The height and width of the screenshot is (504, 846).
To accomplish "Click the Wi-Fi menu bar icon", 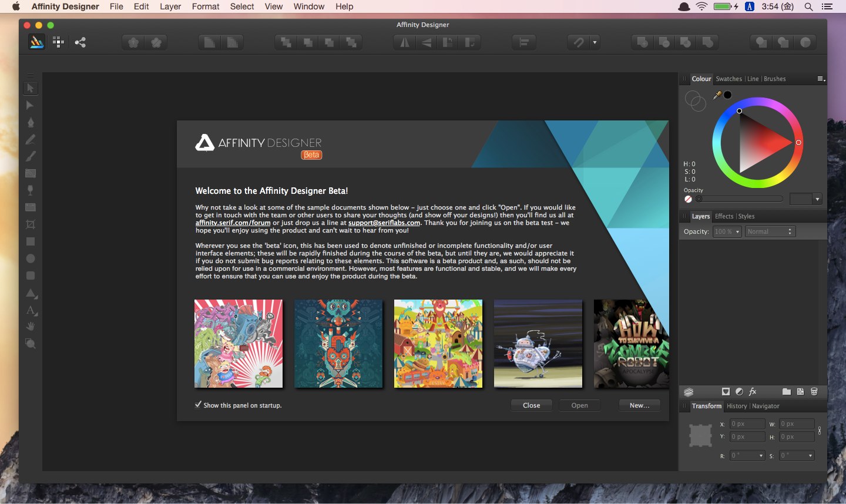I will (701, 6).
